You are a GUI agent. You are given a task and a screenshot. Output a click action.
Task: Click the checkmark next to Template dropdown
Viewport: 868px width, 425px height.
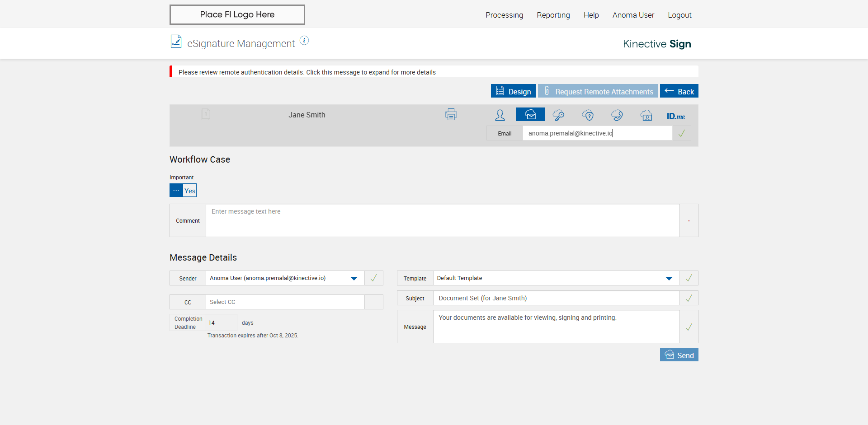(x=689, y=278)
